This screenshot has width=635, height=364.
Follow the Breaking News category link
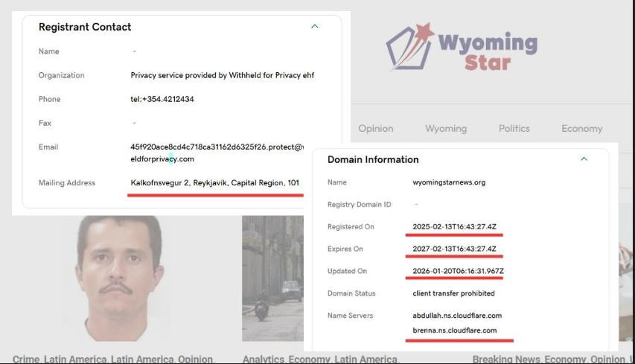[506, 359]
